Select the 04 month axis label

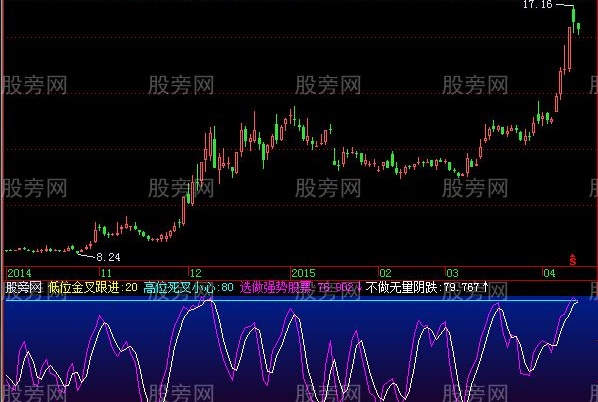(549, 273)
